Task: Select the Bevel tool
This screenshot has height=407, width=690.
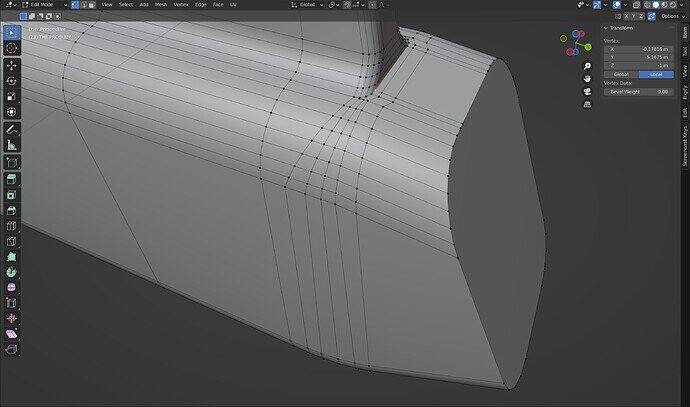Action: [x=12, y=210]
